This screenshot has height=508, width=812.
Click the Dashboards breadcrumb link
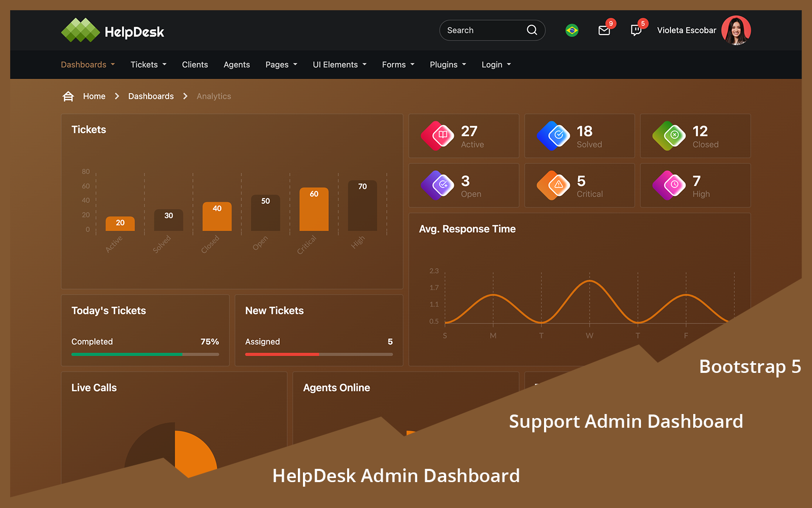coord(151,96)
